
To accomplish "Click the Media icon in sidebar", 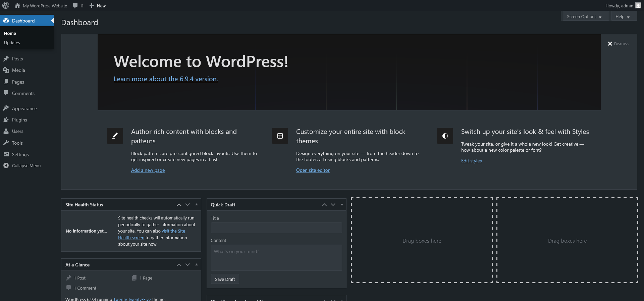I will pos(6,70).
